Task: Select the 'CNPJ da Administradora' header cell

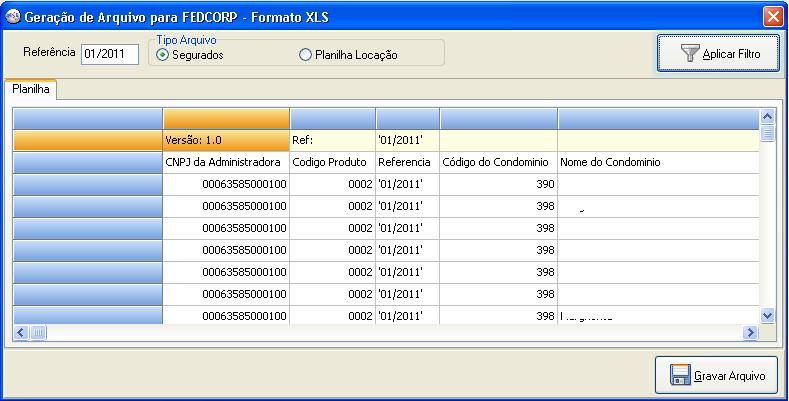Action: 226,162
